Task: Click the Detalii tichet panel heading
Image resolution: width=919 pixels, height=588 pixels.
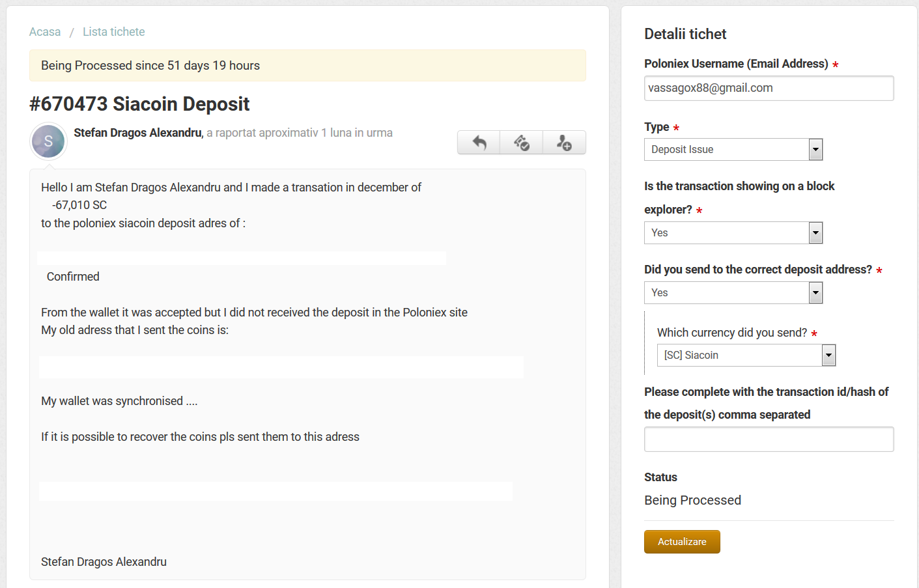Action: 685,35
